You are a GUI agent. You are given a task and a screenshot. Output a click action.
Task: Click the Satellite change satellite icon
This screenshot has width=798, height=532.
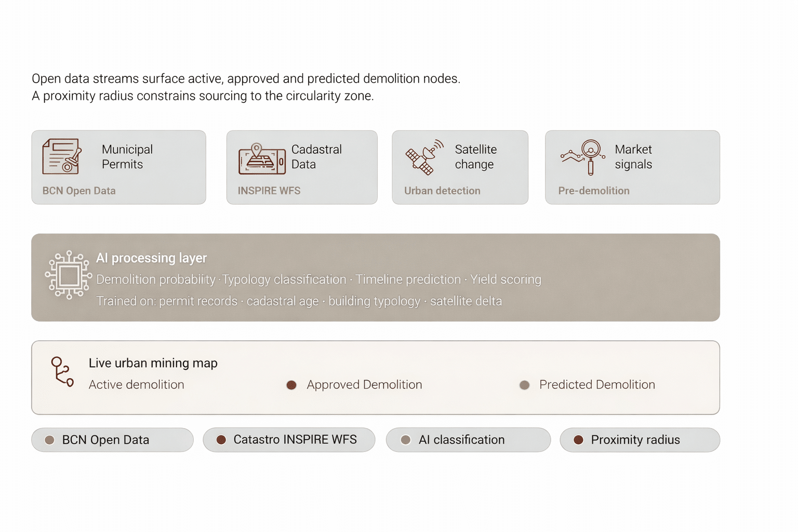[x=424, y=157]
